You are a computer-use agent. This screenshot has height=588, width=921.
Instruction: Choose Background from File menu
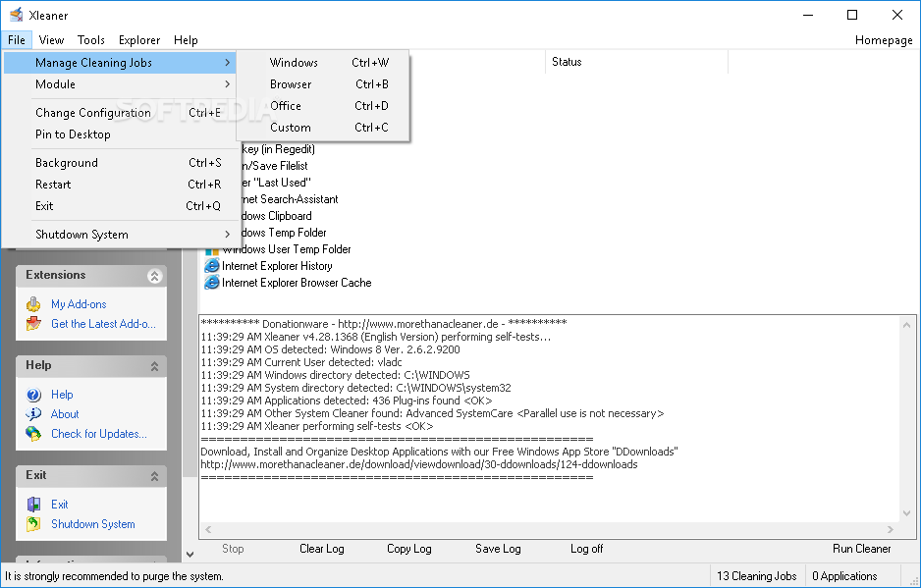[x=120, y=163]
